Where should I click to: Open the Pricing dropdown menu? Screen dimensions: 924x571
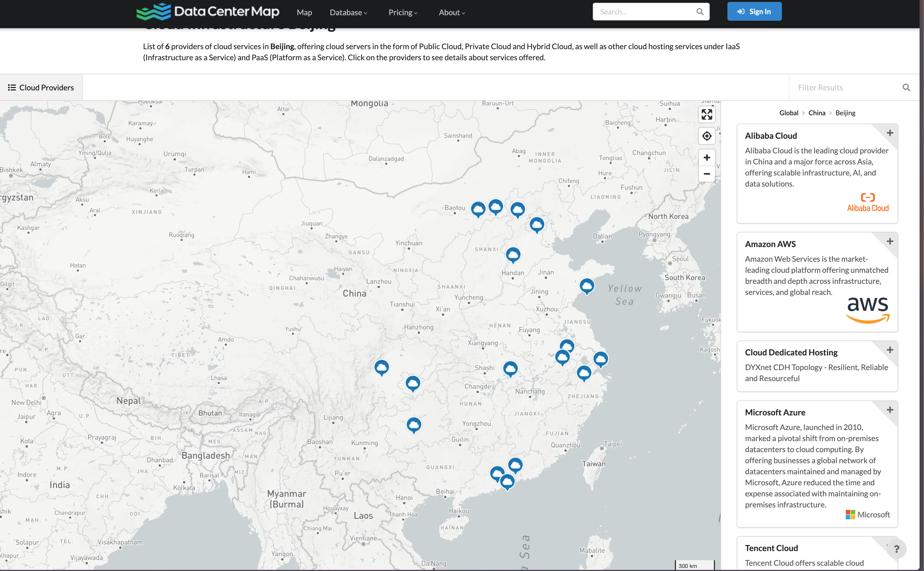403,12
